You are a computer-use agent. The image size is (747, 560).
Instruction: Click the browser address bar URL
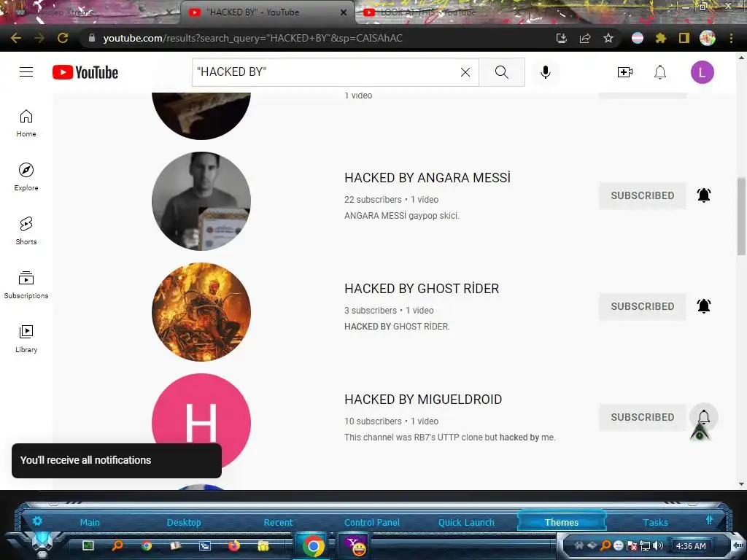click(x=252, y=38)
